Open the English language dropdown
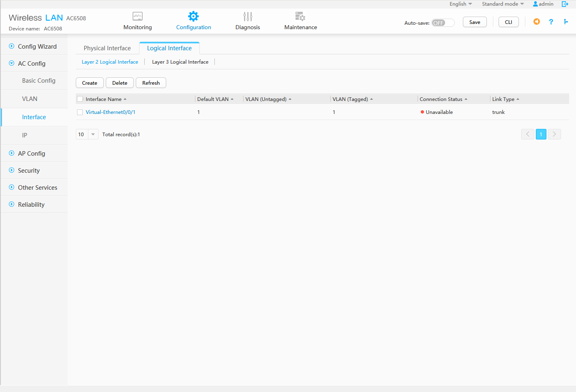Viewport: 576px width, 392px height. 460,4
